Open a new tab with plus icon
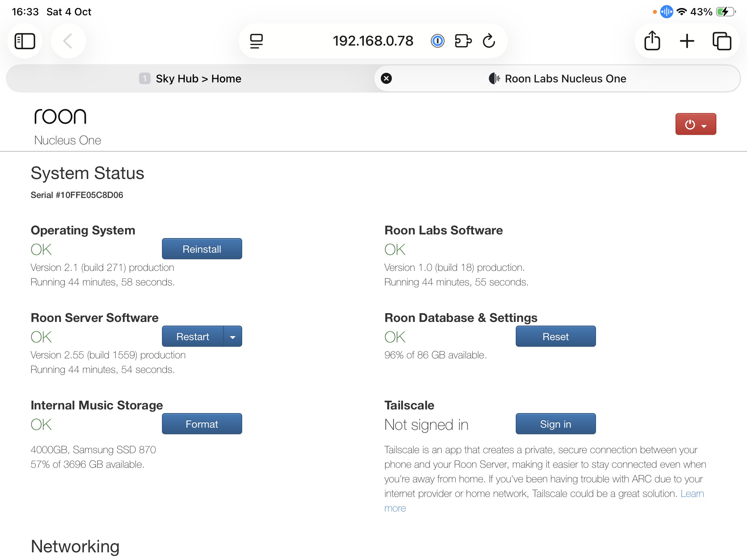The image size is (747, 560). [x=687, y=41]
